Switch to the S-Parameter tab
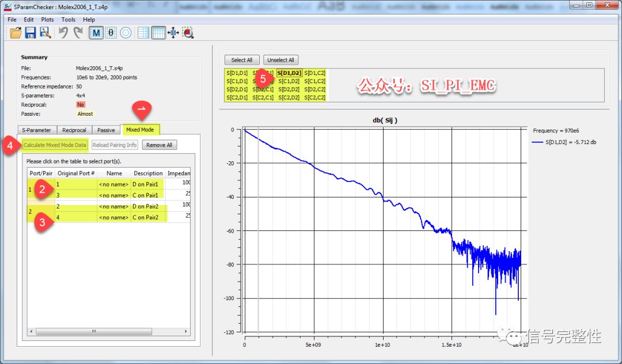 (37, 130)
